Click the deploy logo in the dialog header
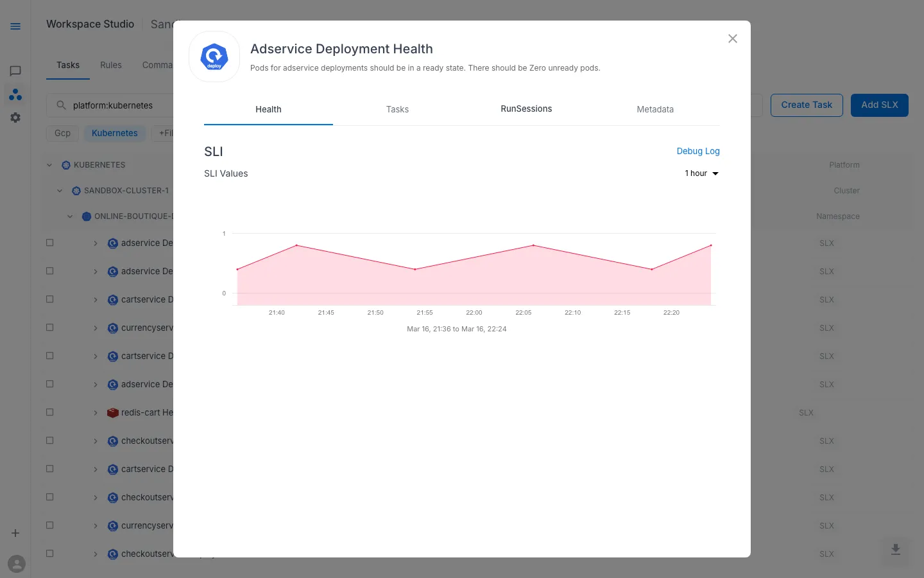924x578 pixels. [214, 57]
